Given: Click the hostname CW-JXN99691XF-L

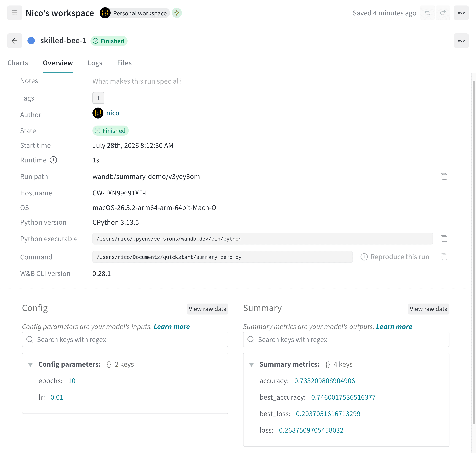Looking at the screenshot, I should pyautogui.click(x=121, y=193).
